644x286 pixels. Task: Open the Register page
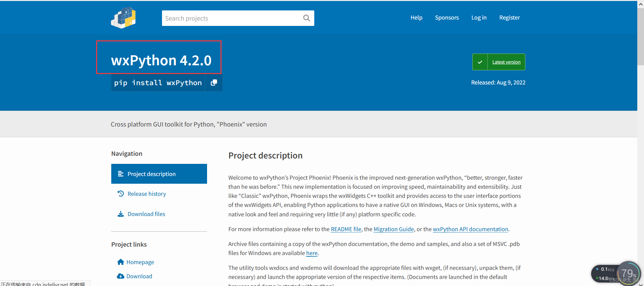pyautogui.click(x=510, y=17)
